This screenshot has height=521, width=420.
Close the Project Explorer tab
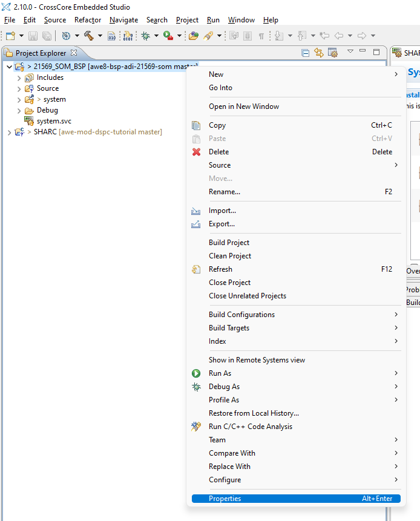74,53
